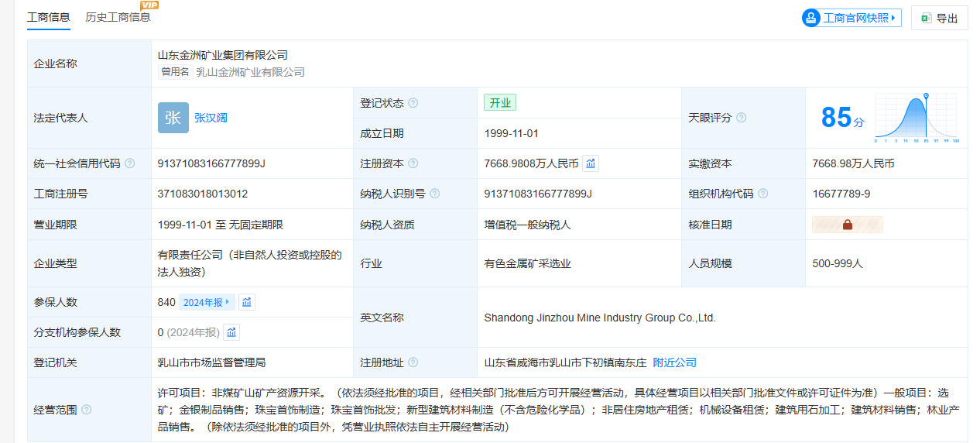Open legal representative 张汉阔 link

pyautogui.click(x=211, y=118)
